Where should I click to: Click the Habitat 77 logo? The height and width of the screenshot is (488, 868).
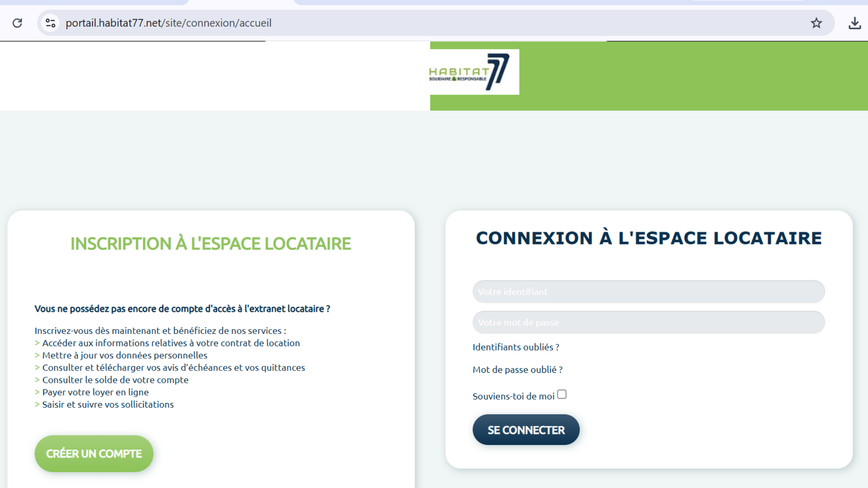474,72
